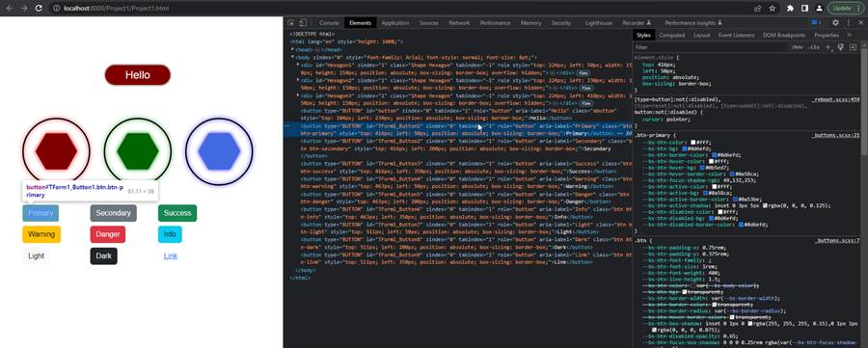
Task: Click the Secondary button on the page
Action: tap(114, 213)
